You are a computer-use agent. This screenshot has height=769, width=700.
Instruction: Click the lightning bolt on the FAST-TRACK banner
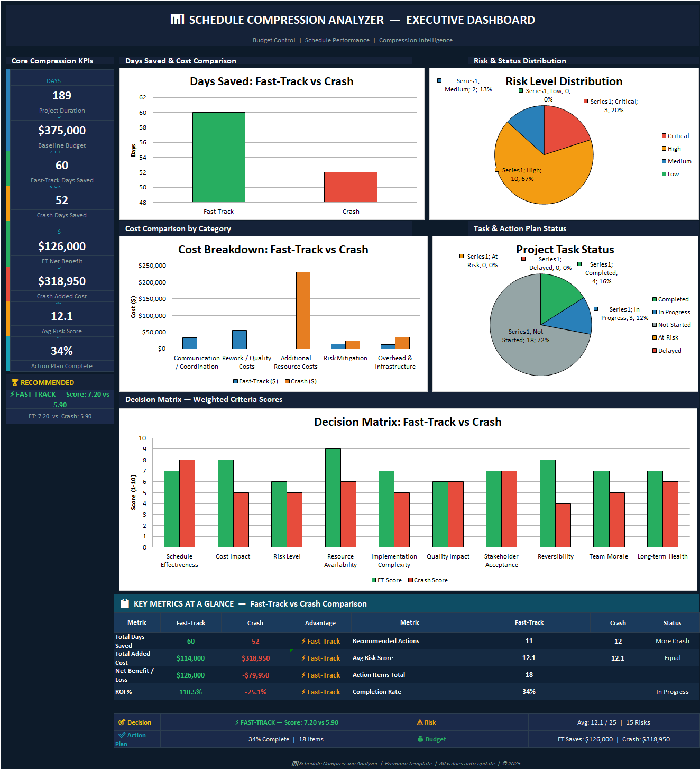13,394
